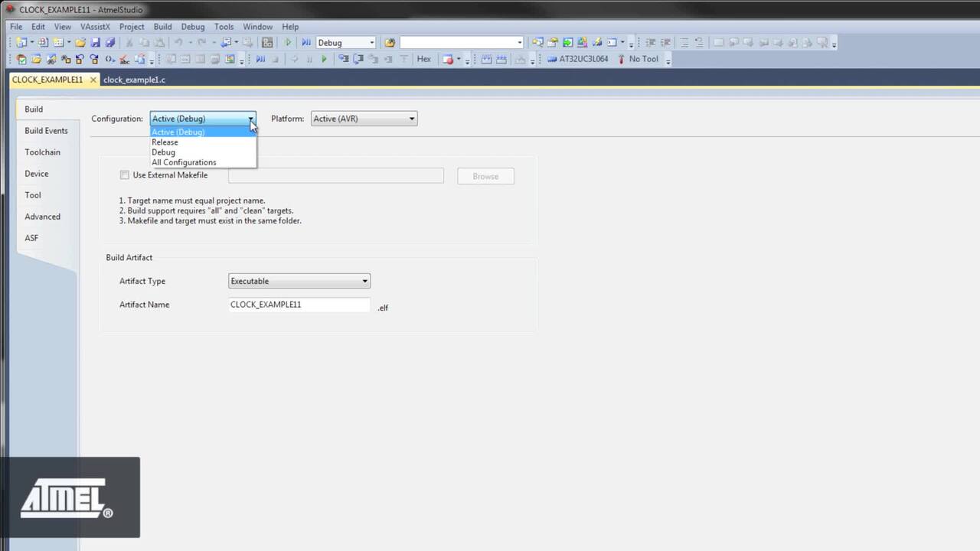This screenshot has height=551, width=980.
Task: Open the Debug menu
Action: coord(192,26)
